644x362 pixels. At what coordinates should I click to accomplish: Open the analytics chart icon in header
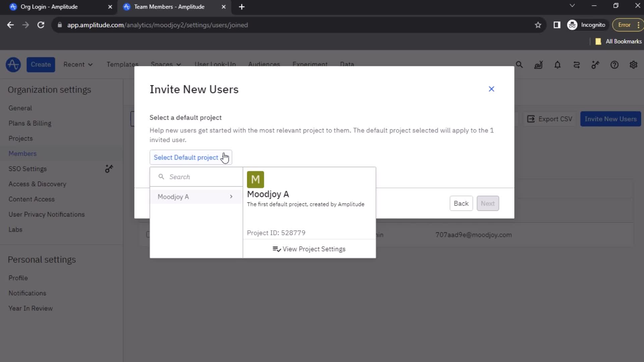point(538,65)
